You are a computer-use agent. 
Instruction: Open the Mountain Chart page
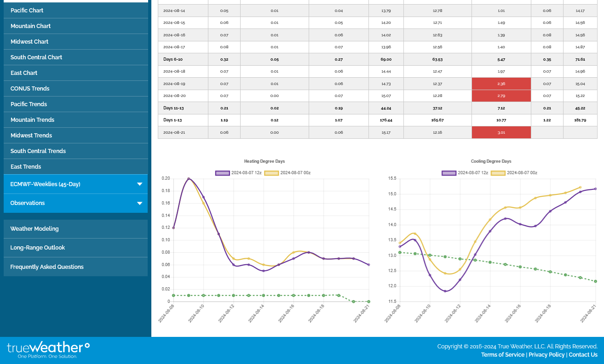point(31,26)
